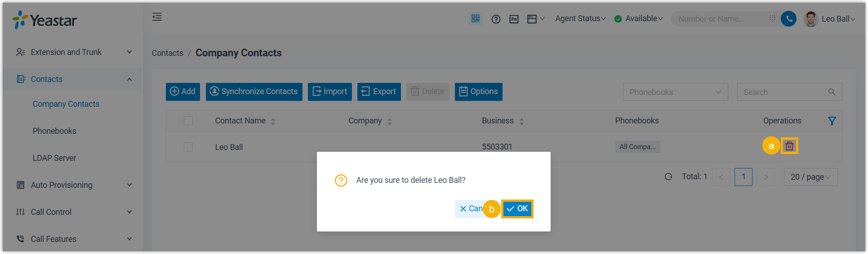Open the dial pad grid icon
This screenshot has height=254, width=868.
pos(772,18)
